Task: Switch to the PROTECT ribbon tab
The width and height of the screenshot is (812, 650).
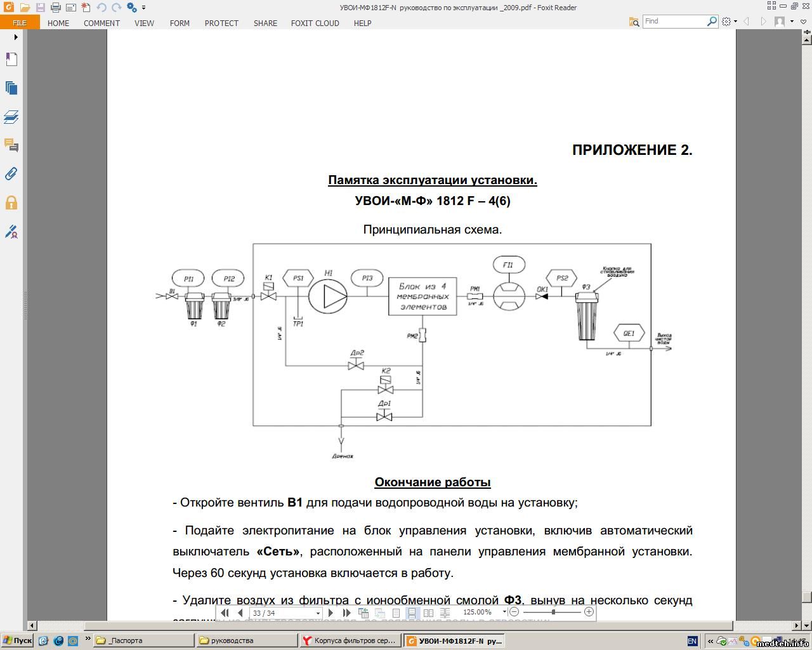Action: [221, 23]
